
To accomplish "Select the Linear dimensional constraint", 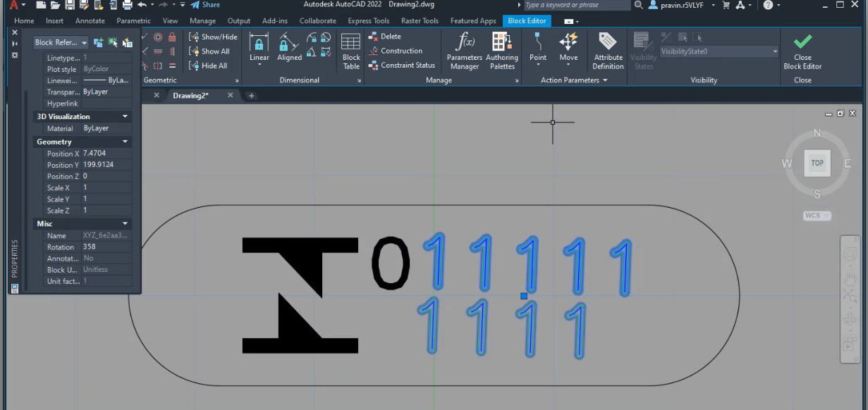I will [x=259, y=47].
